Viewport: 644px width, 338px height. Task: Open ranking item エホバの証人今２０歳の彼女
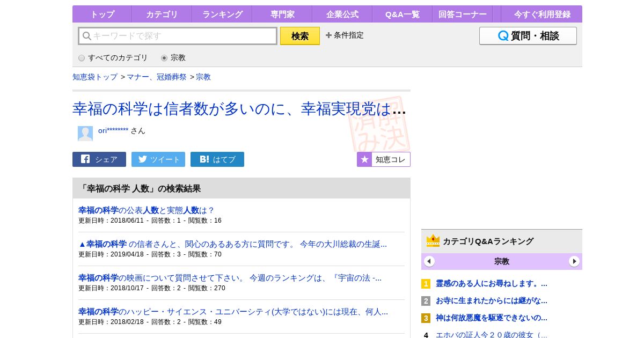pos(492,335)
